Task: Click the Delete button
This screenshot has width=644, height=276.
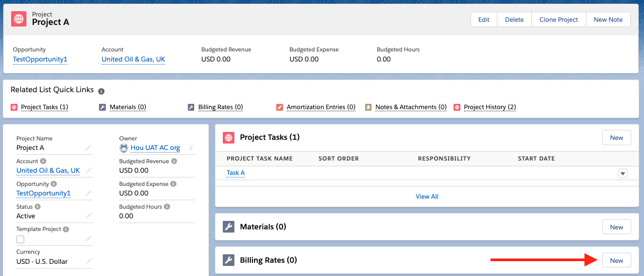Action: (514, 19)
